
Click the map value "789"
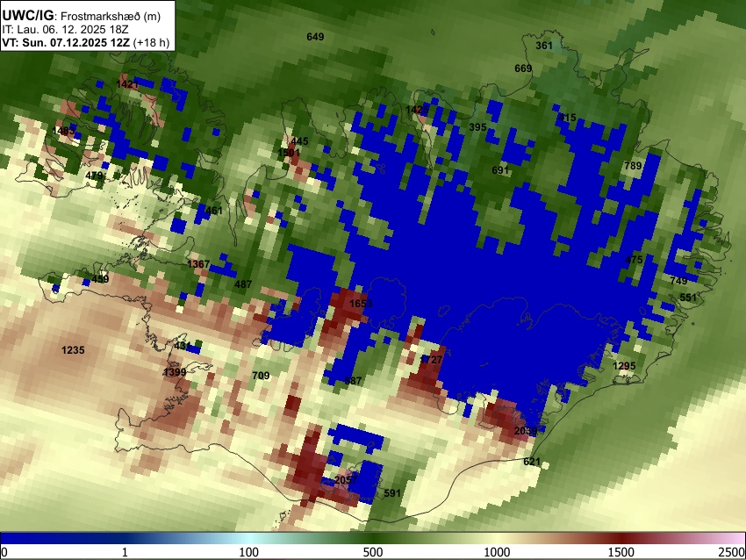click(x=633, y=166)
